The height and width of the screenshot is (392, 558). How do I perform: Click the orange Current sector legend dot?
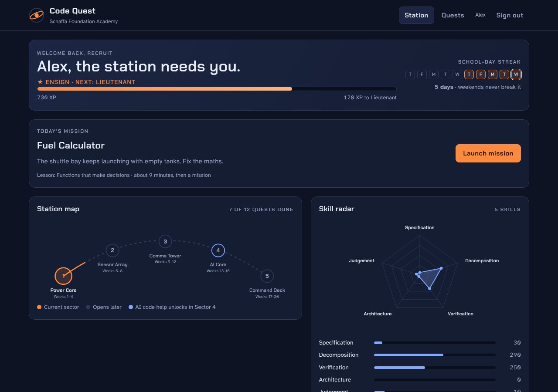39,307
